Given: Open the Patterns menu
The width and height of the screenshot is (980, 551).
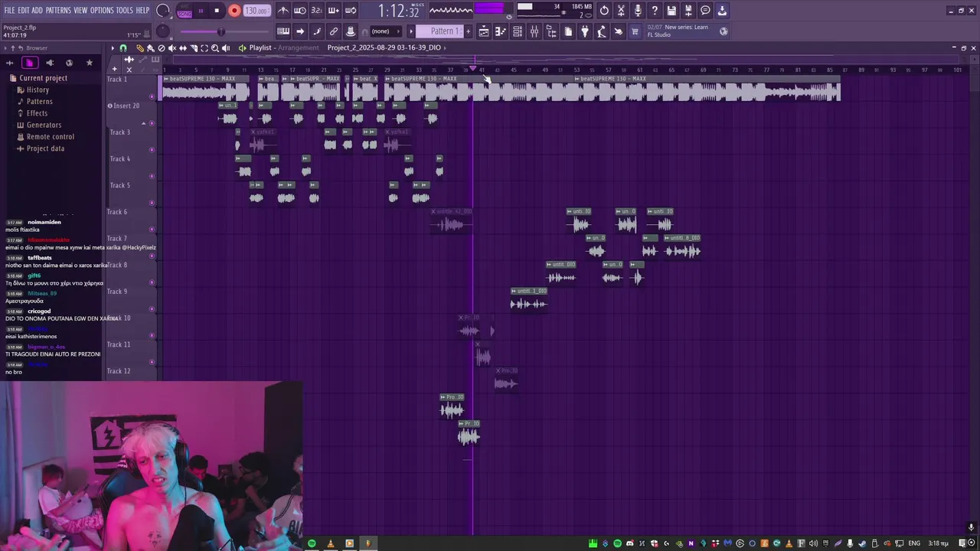Looking at the screenshot, I should [x=58, y=10].
